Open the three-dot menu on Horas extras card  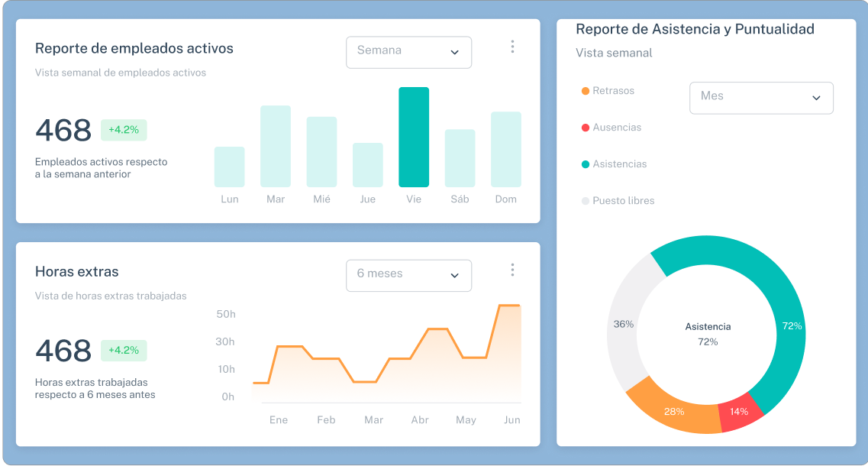[x=512, y=270]
